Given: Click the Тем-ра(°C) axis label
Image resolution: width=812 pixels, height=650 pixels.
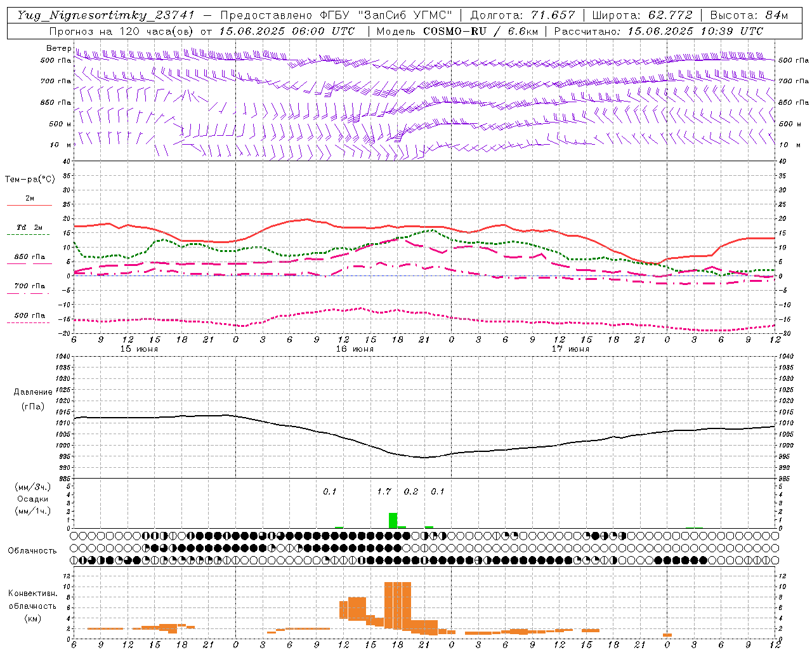Looking at the screenshot, I should point(30,180).
